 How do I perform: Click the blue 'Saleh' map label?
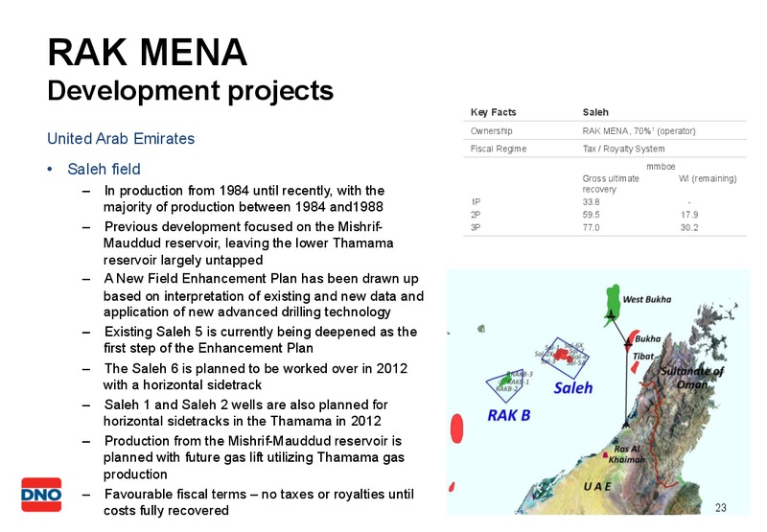click(572, 388)
